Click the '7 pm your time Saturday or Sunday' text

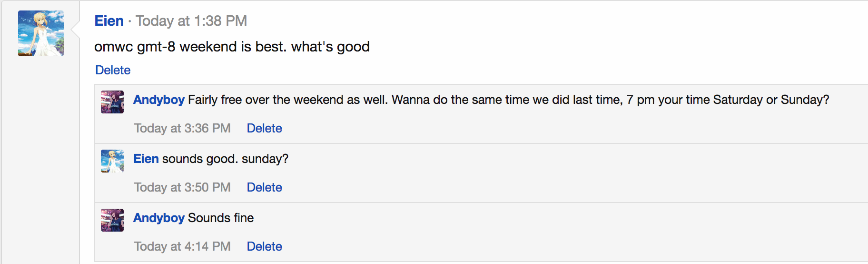tap(728, 100)
